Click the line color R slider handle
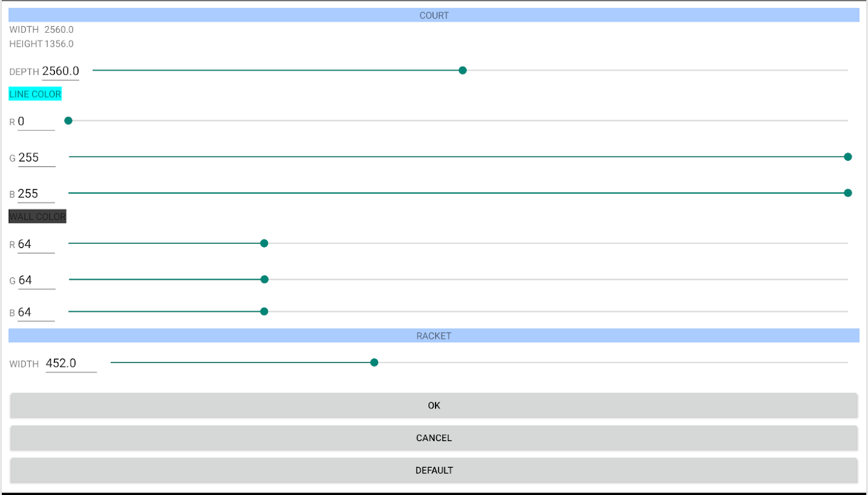 [x=69, y=121]
